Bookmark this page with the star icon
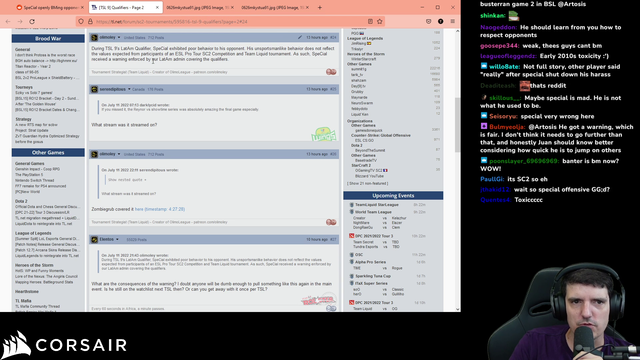This screenshot has height=360, width=640. click(x=380, y=22)
